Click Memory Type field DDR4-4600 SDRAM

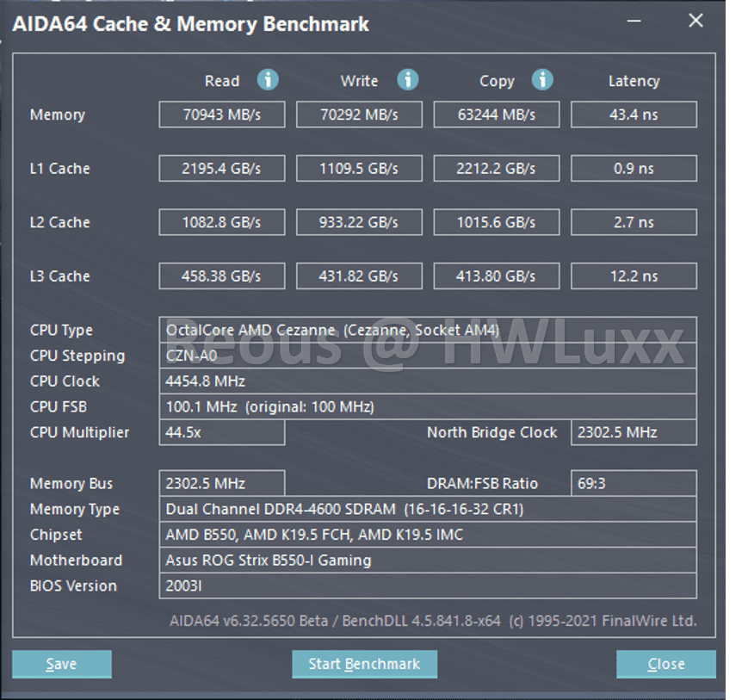tap(428, 509)
